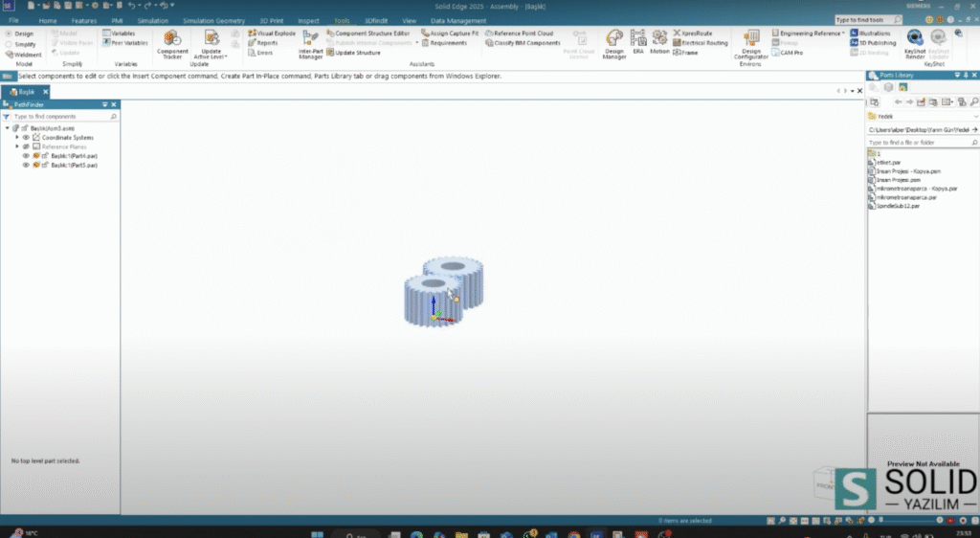This screenshot has height=538, width=980.
Task: Click the ERA icon
Action: pyautogui.click(x=638, y=42)
